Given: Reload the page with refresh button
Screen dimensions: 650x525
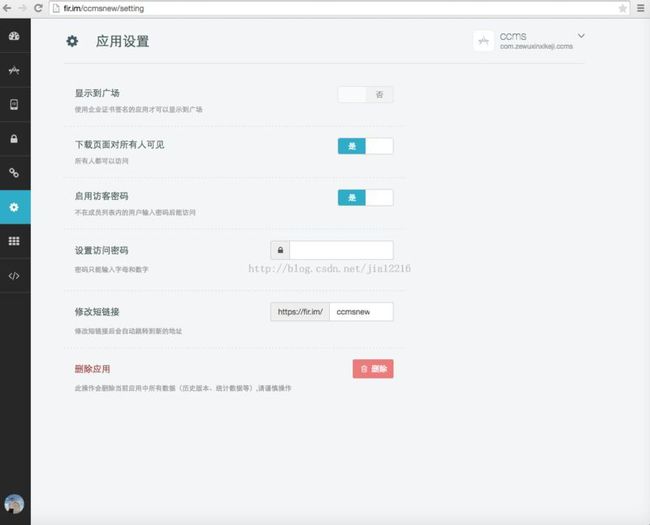Looking at the screenshot, I should pos(38,8).
